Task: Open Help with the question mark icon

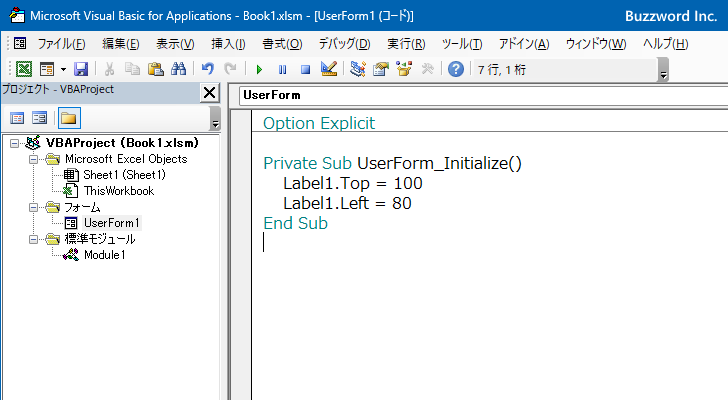Action: coord(456,69)
